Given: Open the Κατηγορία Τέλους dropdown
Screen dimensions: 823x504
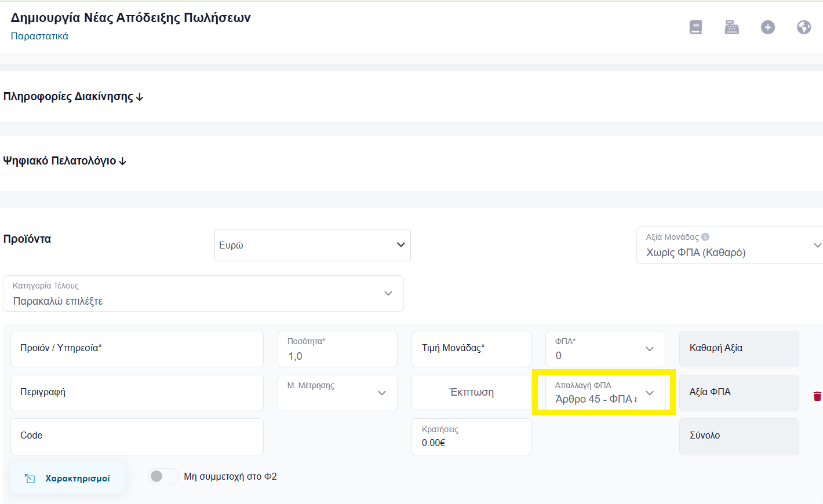Looking at the screenshot, I should click(203, 294).
